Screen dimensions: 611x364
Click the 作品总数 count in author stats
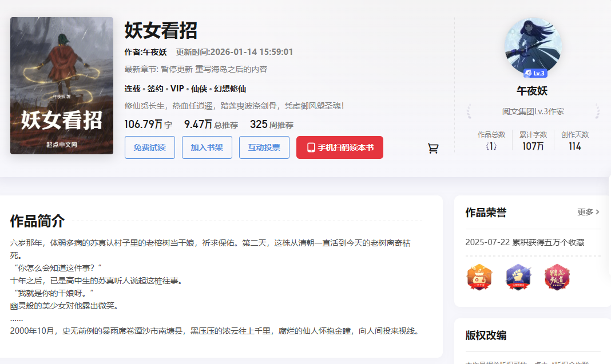[x=491, y=146]
